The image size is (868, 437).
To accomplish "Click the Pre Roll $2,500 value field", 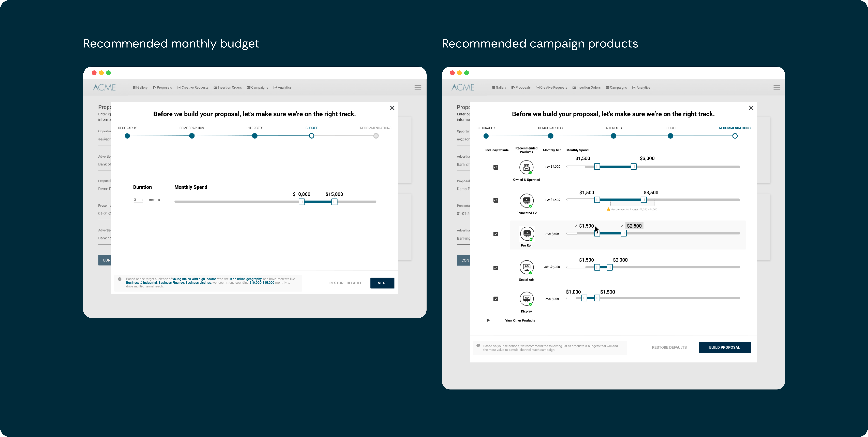I will pos(634,226).
